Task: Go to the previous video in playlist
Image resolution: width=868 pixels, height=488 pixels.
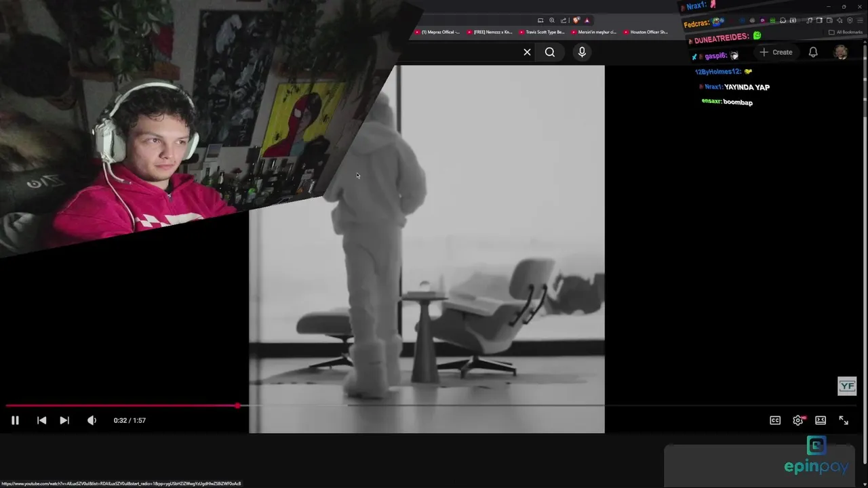Action: (x=41, y=420)
